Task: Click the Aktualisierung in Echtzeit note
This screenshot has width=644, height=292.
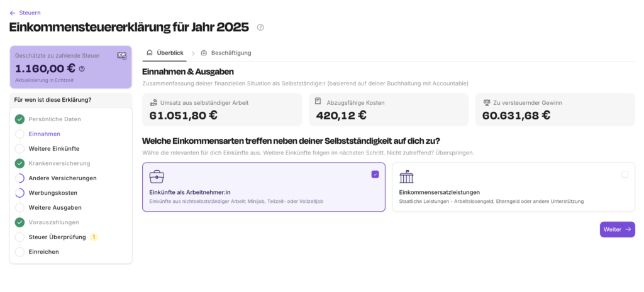Action: coord(45,80)
